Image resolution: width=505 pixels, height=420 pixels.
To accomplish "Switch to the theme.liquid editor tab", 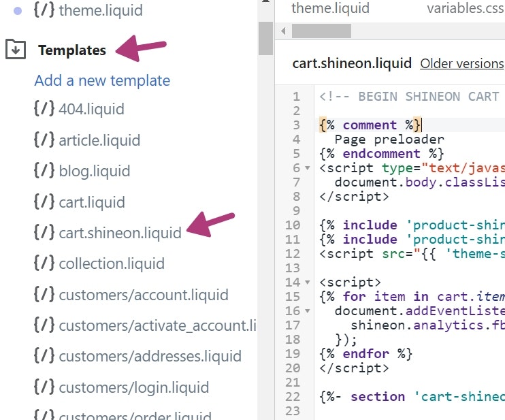I will pyautogui.click(x=331, y=8).
